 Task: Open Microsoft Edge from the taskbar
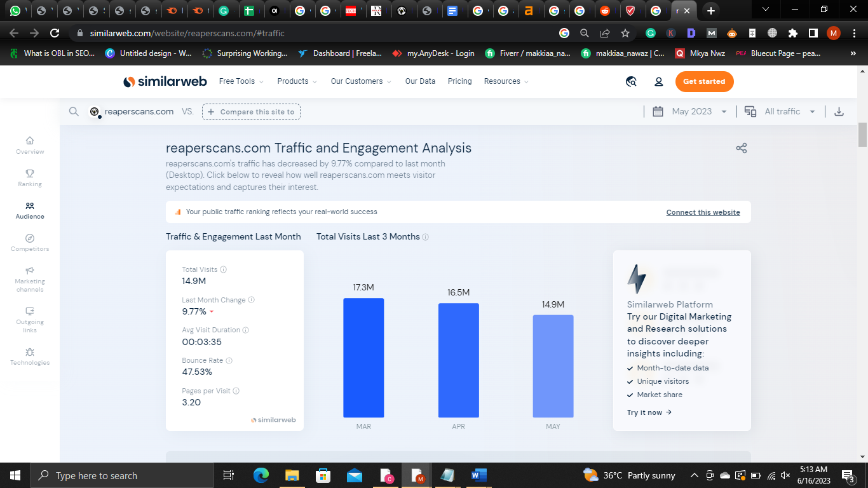(x=261, y=475)
